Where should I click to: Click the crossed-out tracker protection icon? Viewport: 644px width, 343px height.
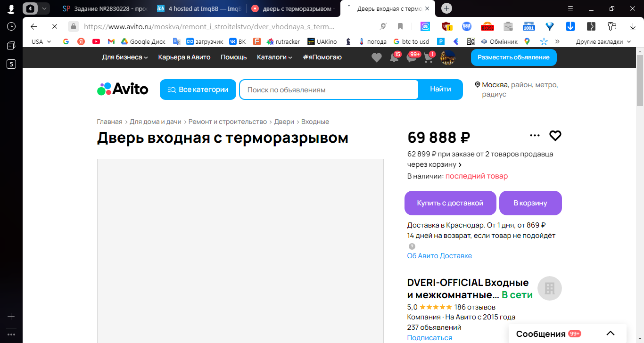coord(383,26)
